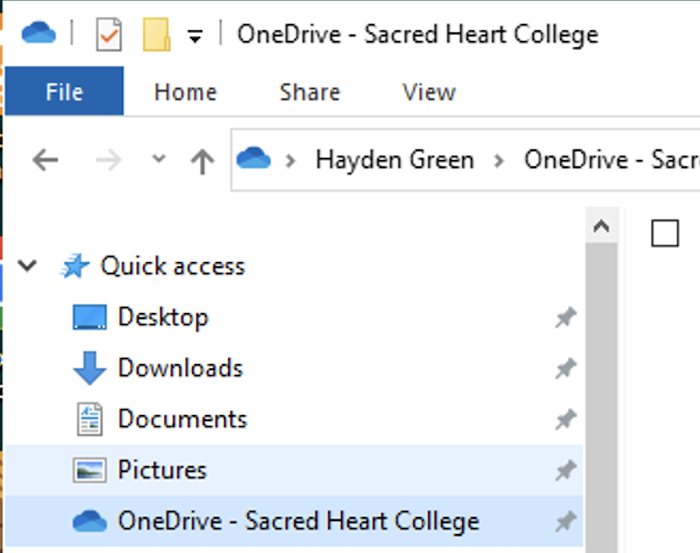Switch to the Share ribbon tab

[309, 92]
